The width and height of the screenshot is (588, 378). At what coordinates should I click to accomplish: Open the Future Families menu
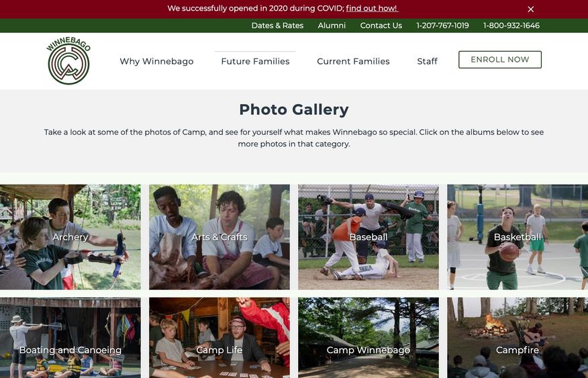click(255, 61)
